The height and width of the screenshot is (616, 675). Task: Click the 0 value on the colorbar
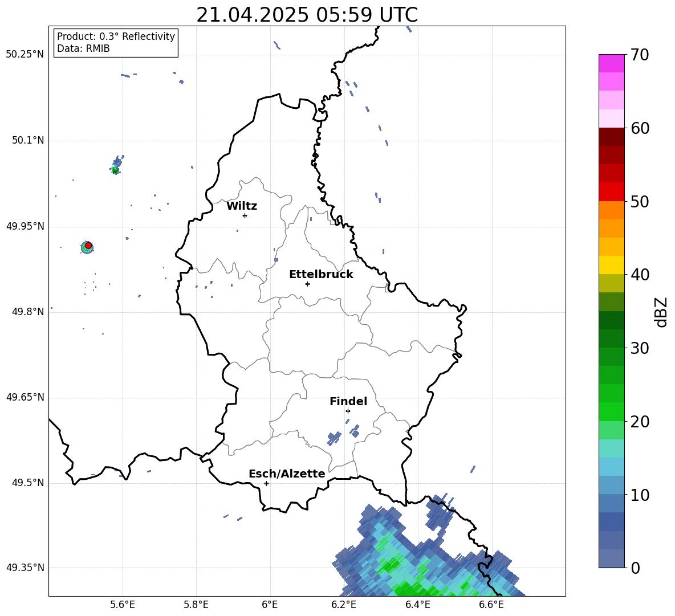click(x=635, y=568)
